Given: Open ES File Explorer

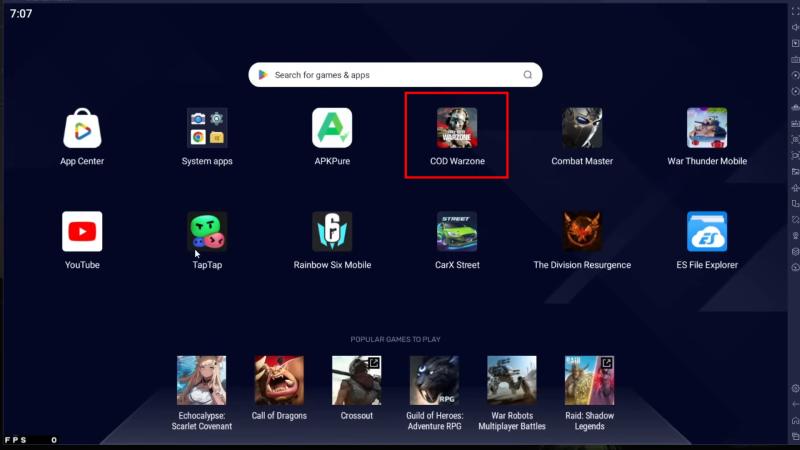Looking at the screenshot, I should pyautogui.click(x=707, y=232).
